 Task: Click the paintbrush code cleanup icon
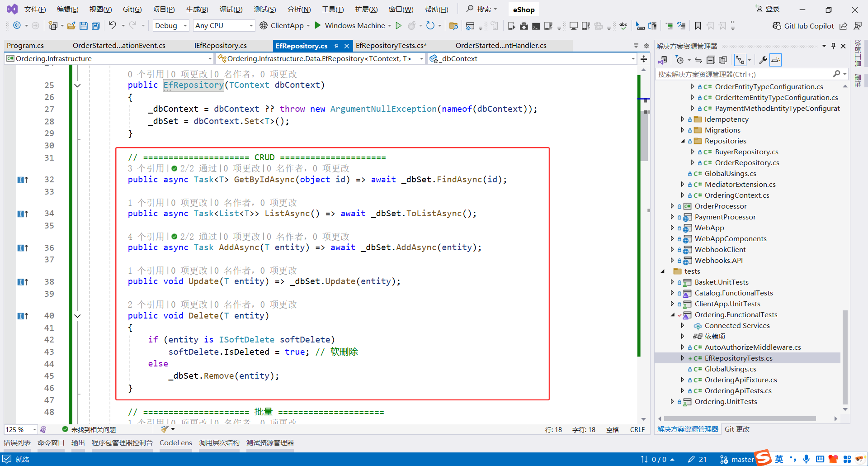tap(165, 429)
